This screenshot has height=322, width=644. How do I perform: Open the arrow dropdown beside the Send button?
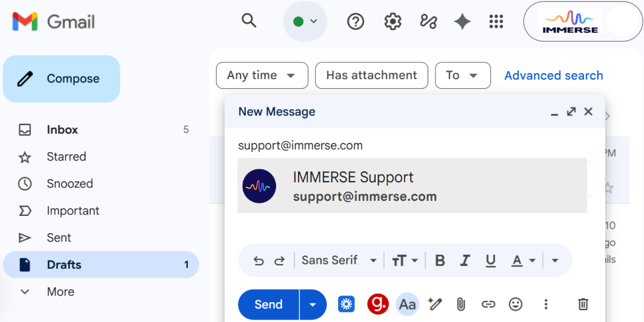(313, 304)
